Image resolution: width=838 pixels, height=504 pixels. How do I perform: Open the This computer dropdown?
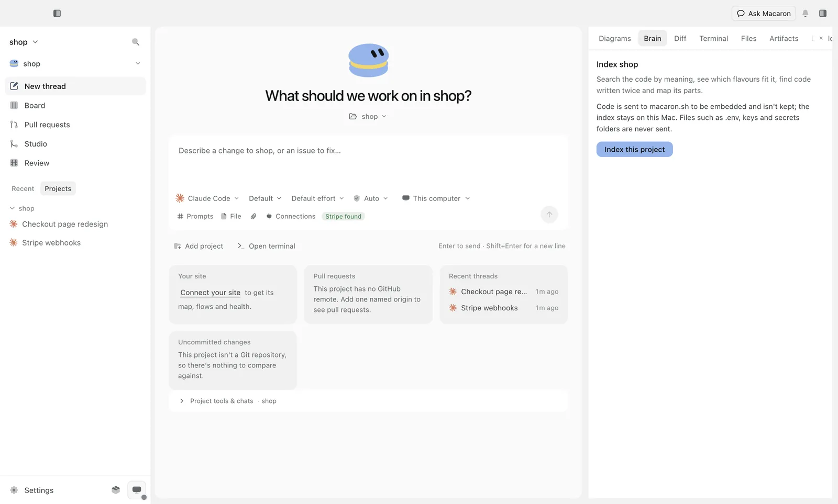click(x=436, y=198)
